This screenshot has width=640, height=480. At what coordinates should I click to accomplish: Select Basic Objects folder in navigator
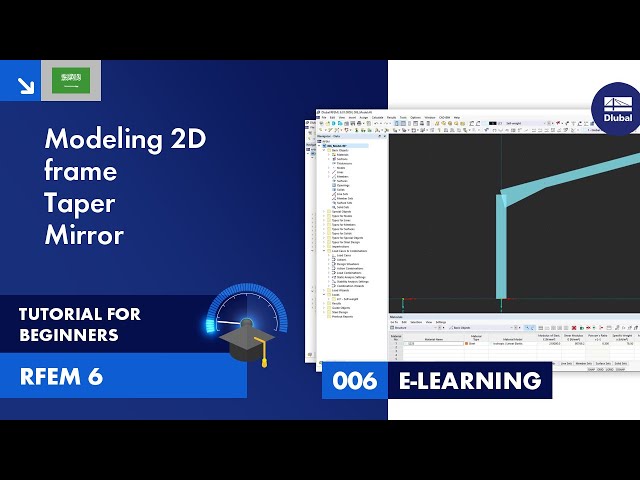340,150
